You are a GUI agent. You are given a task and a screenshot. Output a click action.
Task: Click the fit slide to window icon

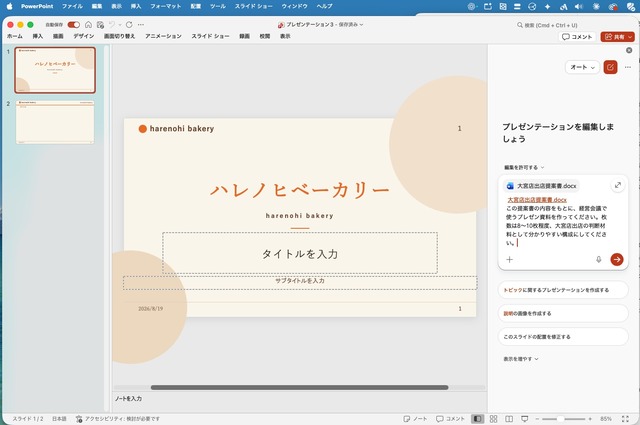(625, 419)
